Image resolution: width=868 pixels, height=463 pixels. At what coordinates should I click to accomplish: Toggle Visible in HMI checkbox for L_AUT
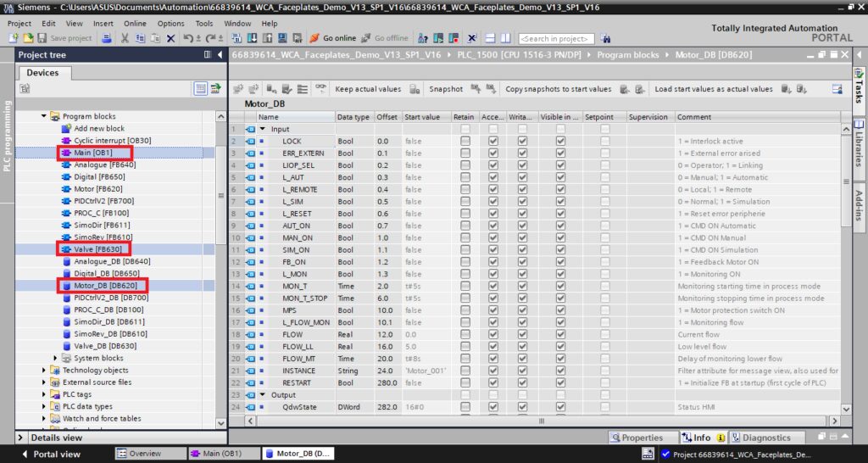pyautogui.click(x=561, y=177)
